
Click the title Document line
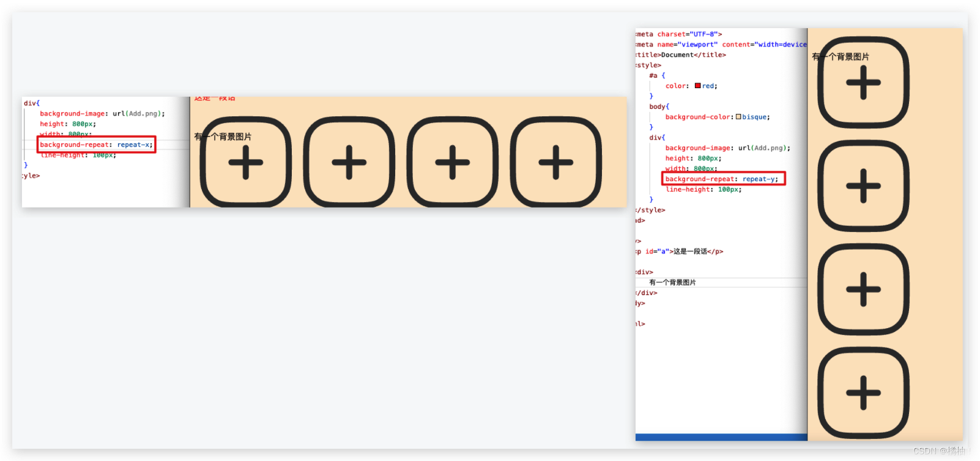point(681,55)
